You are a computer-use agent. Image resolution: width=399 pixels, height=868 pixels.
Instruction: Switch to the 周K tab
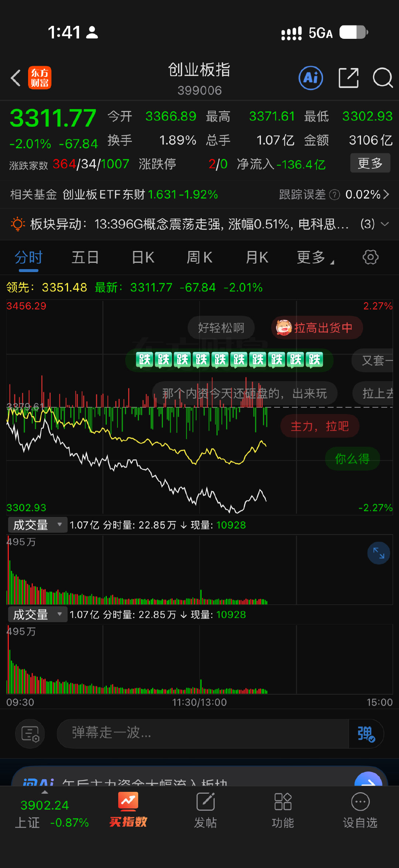pyautogui.click(x=199, y=257)
